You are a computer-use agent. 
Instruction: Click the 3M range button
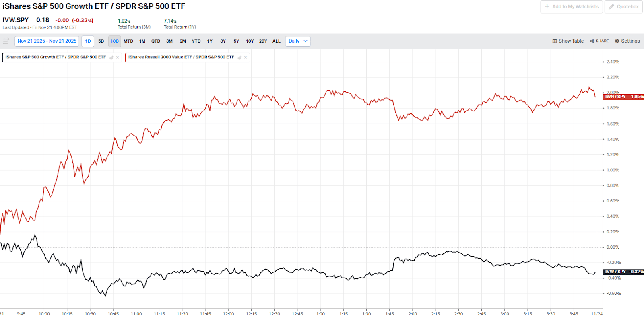pos(169,41)
